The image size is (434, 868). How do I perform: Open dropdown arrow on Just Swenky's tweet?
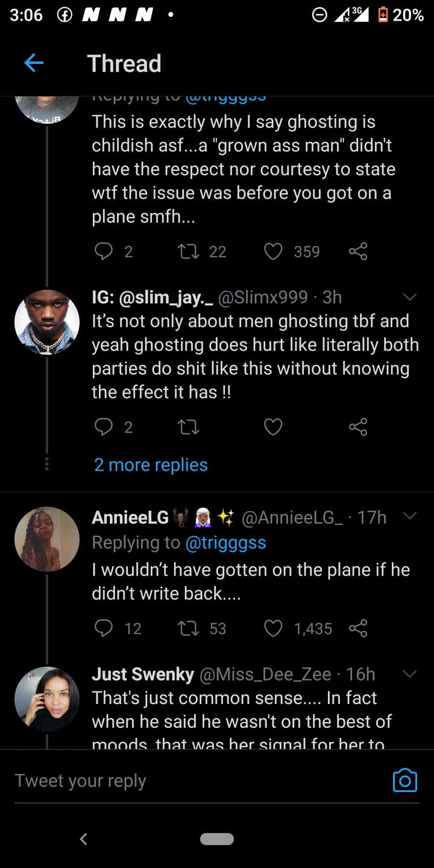(x=410, y=674)
